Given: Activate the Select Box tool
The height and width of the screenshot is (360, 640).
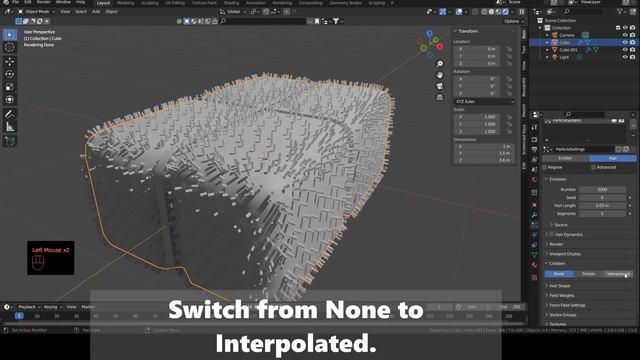Looking at the screenshot, I should tap(10, 35).
